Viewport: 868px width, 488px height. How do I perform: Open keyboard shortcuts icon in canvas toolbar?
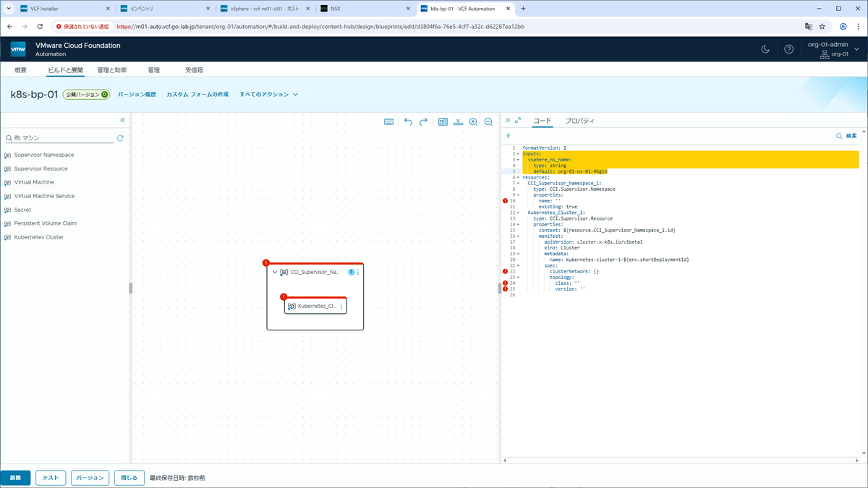pos(389,122)
